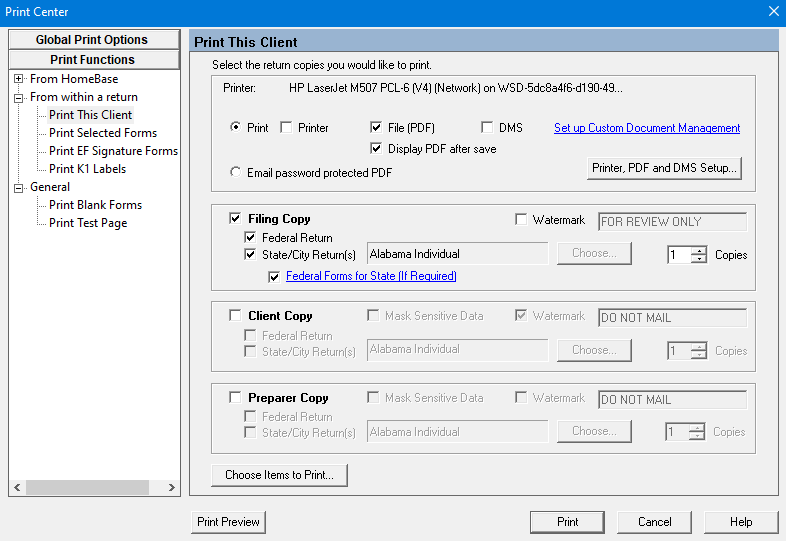Screen dimensions: 786x541
Task: Switch to the Print Functions tab
Action: click(x=92, y=60)
